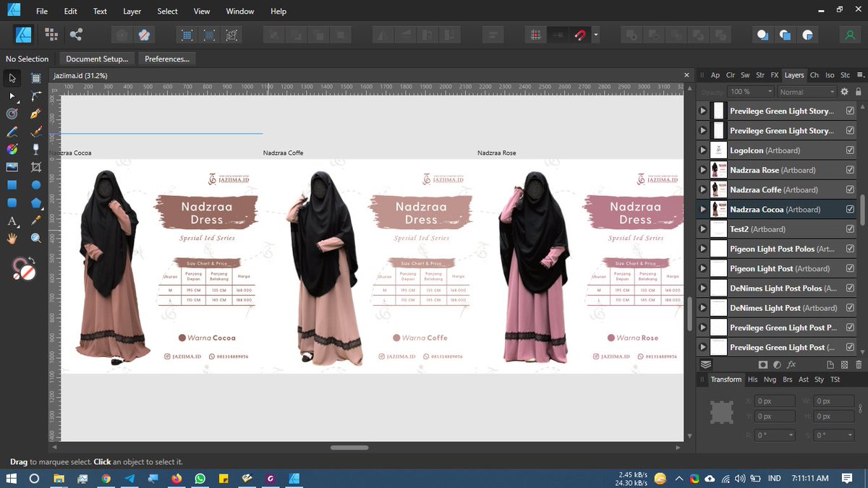Toggle visibility of DeNimes Light Post Polos

pos(850,288)
